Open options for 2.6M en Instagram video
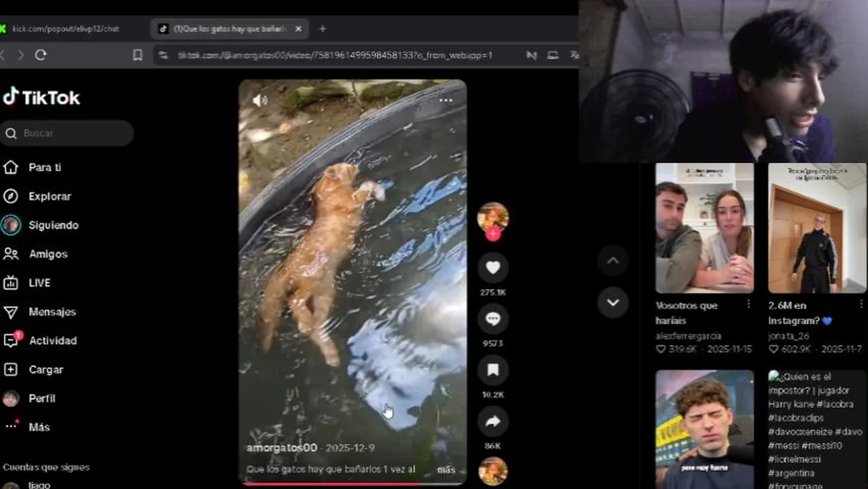The image size is (868, 489). pos(861,304)
